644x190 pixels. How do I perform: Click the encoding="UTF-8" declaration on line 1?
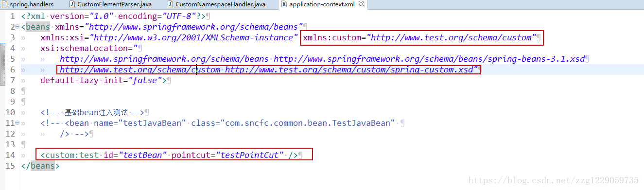tap(157, 16)
